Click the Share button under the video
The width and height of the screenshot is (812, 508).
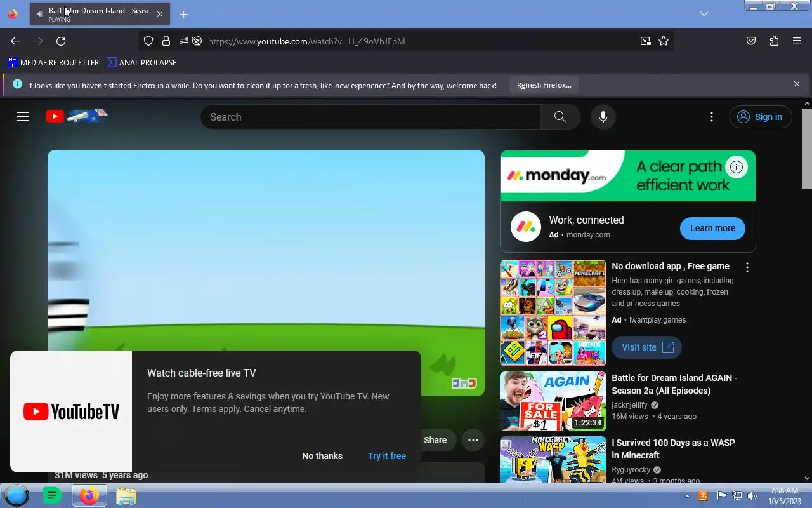[x=435, y=440]
